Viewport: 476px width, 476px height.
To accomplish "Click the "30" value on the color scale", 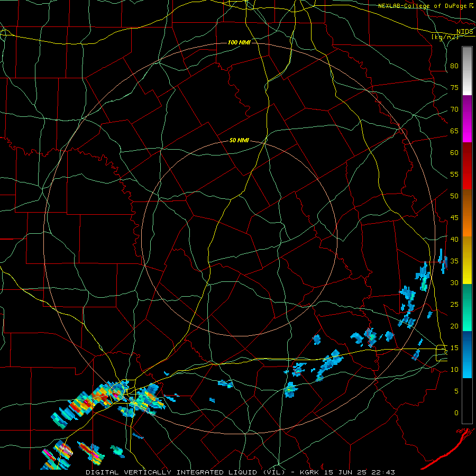I will click(x=454, y=282).
